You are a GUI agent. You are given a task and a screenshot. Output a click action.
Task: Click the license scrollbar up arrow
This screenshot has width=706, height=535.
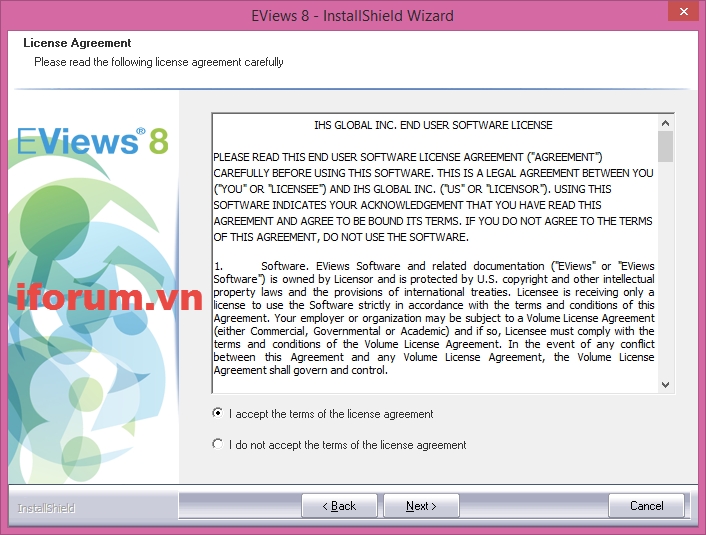coord(665,123)
